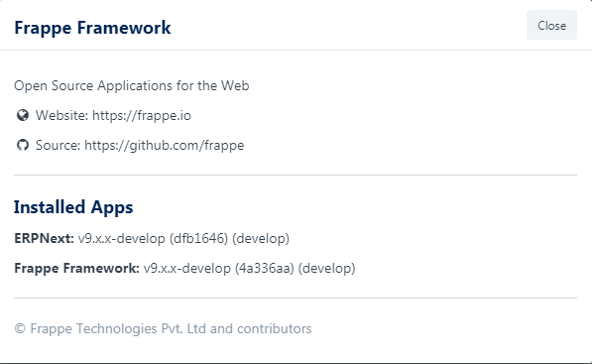
Task: Click the Frappe Framework dialog title
Action: [x=92, y=28]
